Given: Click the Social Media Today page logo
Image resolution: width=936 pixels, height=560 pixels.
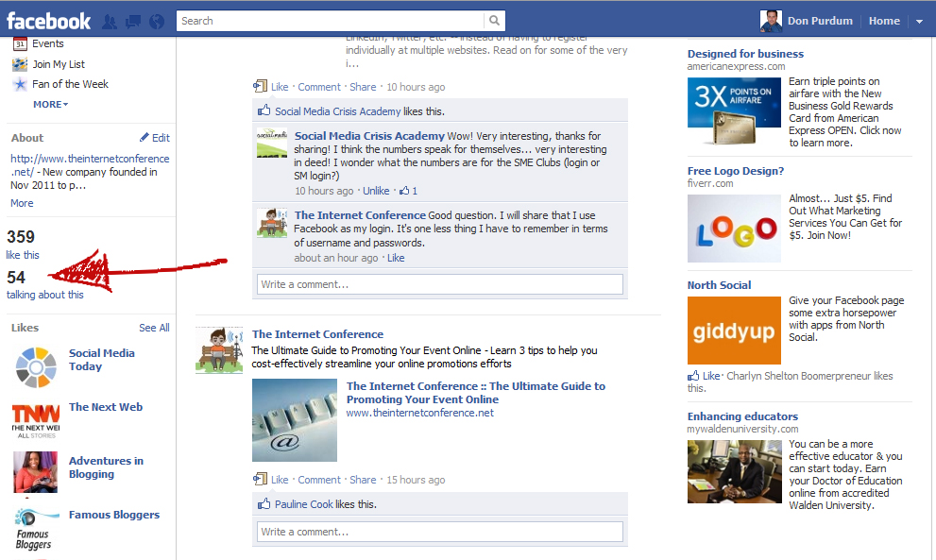Looking at the screenshot, I should click(36, 367).
